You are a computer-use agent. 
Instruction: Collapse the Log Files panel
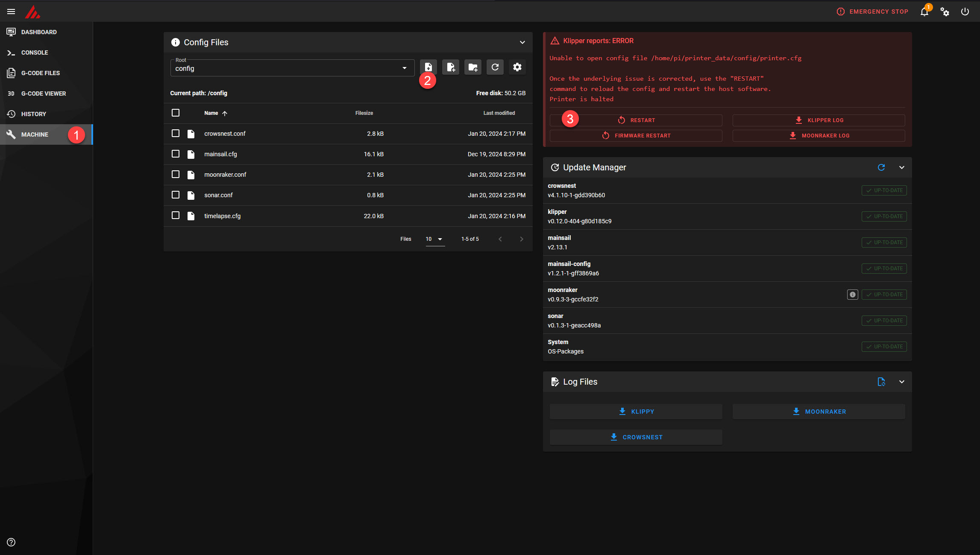coord(901,382)
